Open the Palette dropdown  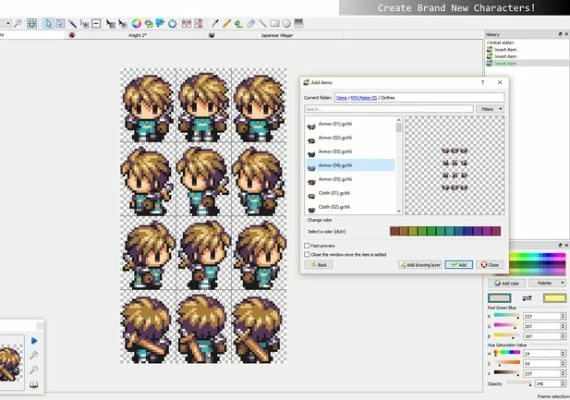click(x=547, y=283)
